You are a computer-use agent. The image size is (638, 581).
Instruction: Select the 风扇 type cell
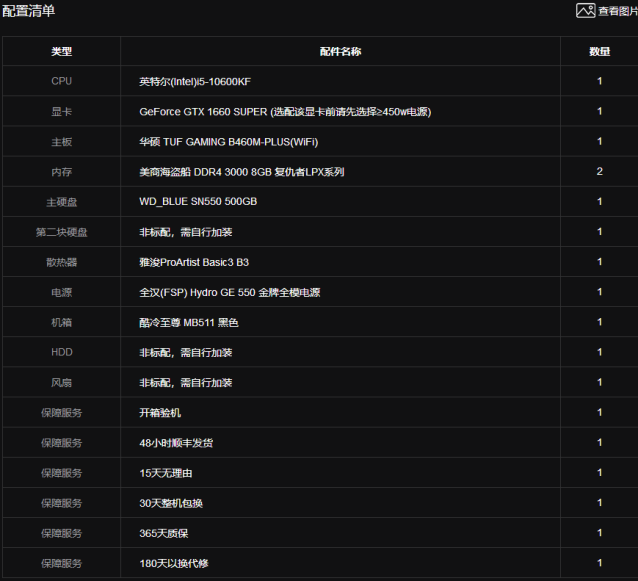pos(61,382)
